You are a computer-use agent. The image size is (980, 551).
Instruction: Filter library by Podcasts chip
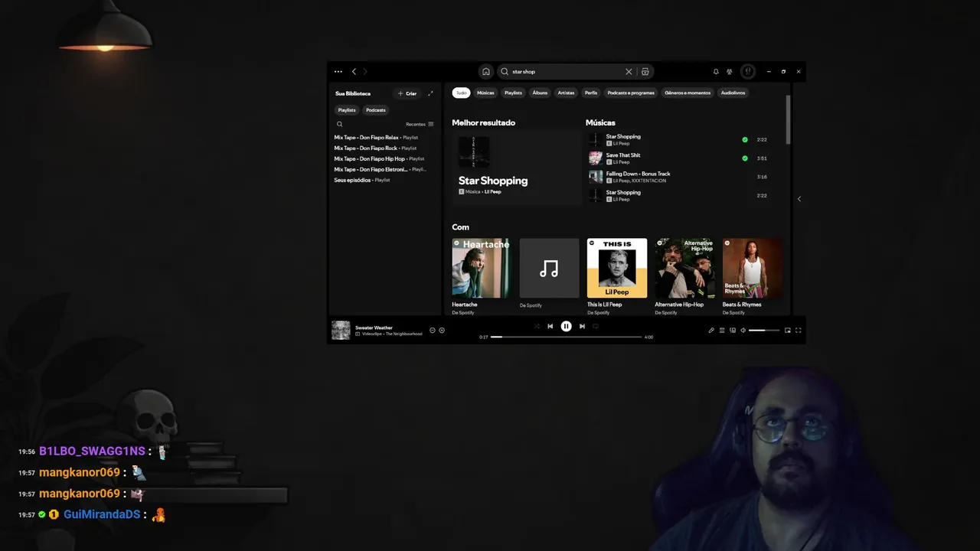(375, 110)
